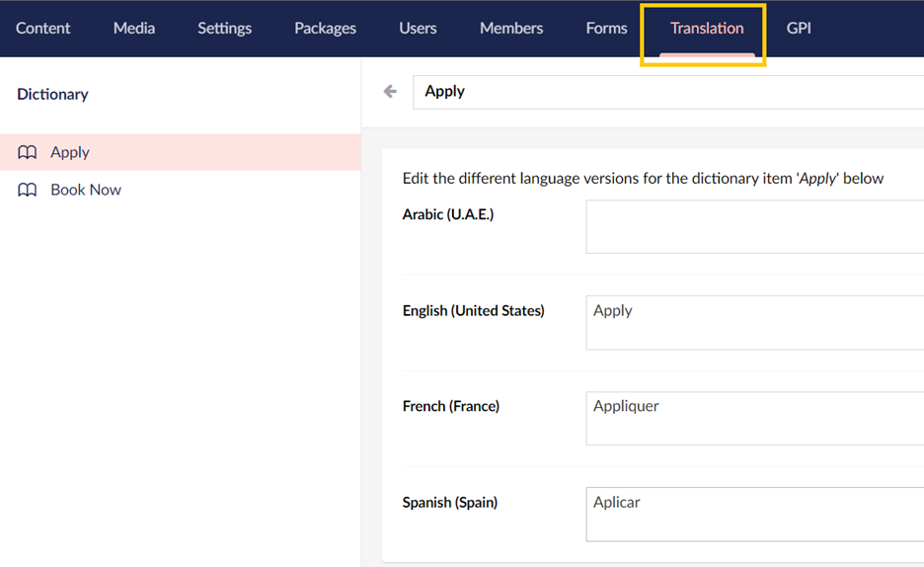Focus the English (United States) translation field

point(754,323)
